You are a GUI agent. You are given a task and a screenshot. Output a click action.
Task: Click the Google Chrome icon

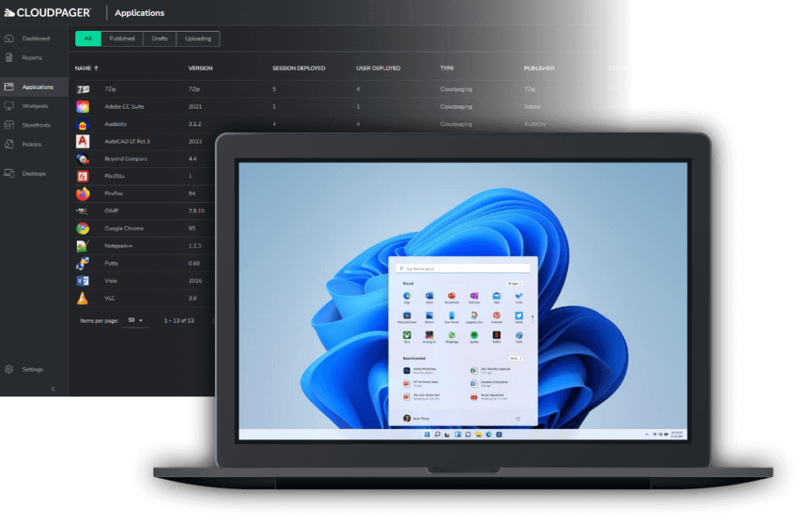click(82, 228)
